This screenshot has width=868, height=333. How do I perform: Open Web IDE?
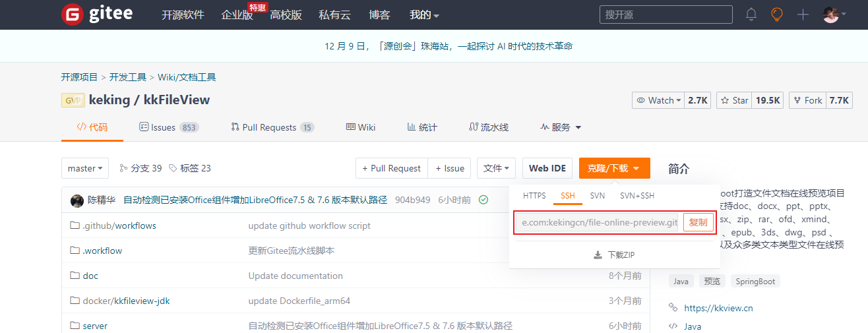[x=547, y=168]
